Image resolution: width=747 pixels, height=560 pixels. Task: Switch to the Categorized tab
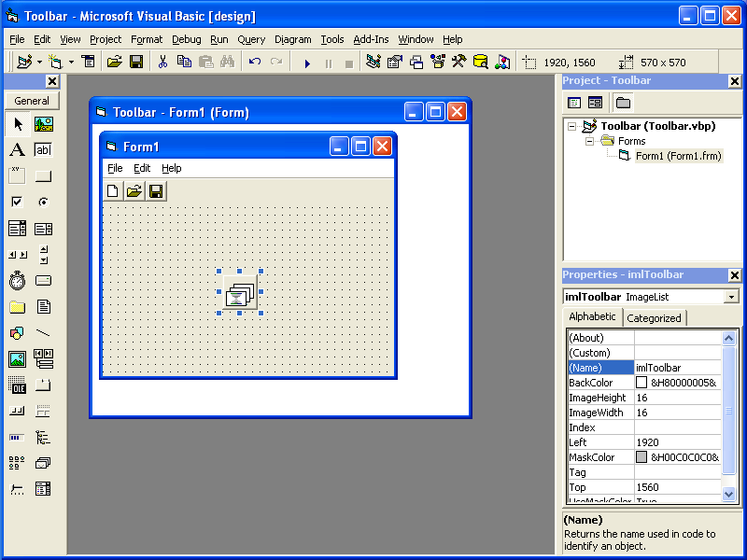[x=654, y=318]
